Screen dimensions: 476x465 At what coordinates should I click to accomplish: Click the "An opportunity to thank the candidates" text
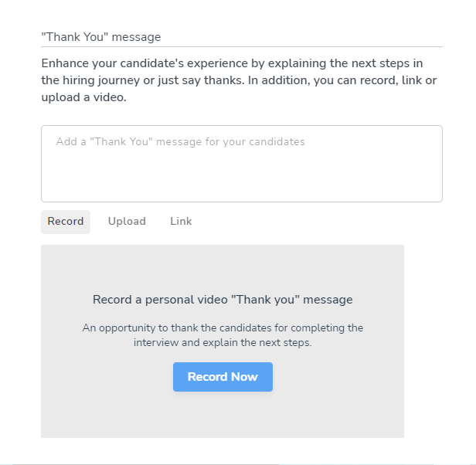(223, 328)
